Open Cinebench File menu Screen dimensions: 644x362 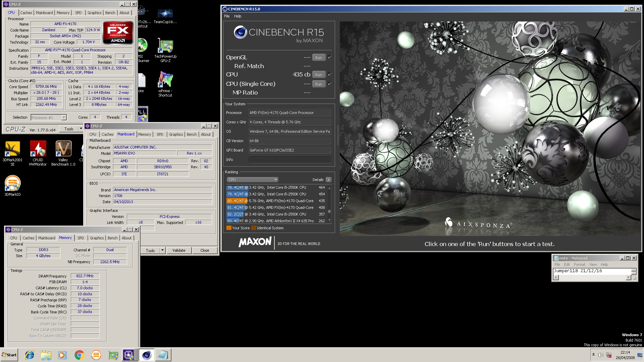(x=227, y=16)
